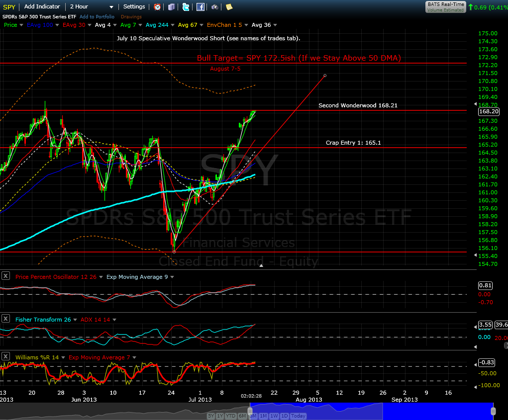Click the white triangle marker below the chart
Viewport: 508px width, 420px height.
pos(261,265)
